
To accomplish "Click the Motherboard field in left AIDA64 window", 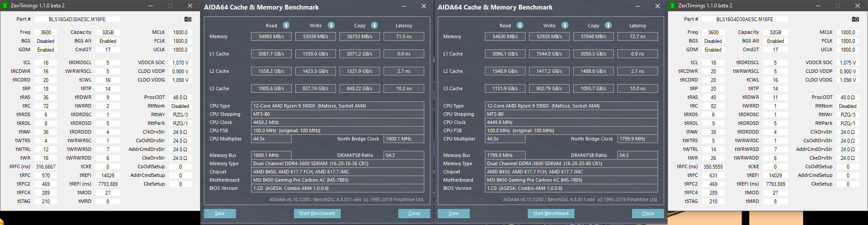I will (x=338, y=180).
